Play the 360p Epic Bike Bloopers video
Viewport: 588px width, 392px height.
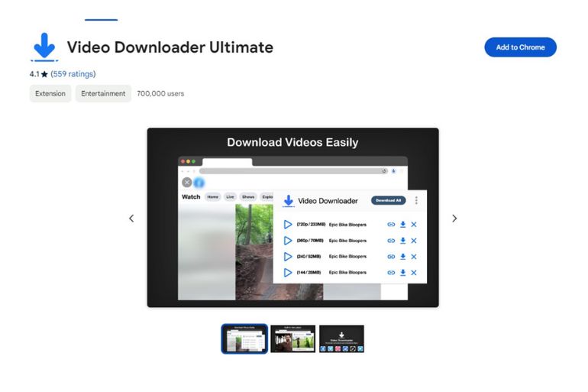point(288,241)
